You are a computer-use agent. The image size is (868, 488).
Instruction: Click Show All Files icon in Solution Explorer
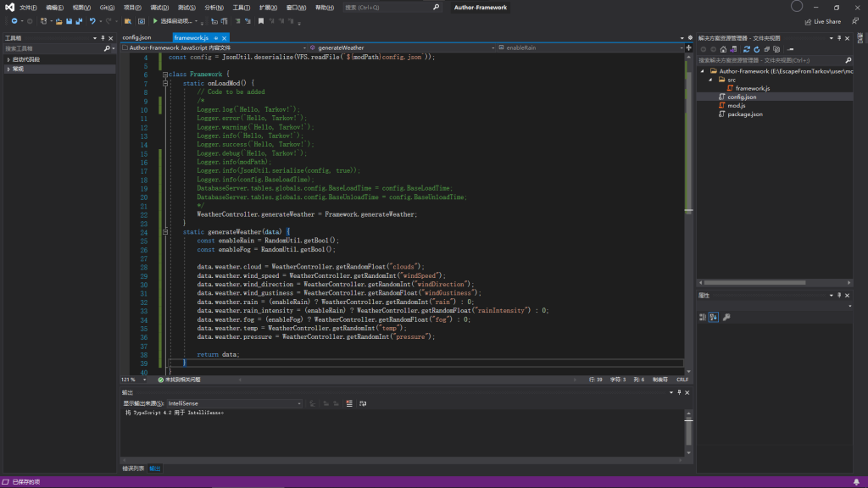point(776,49)
